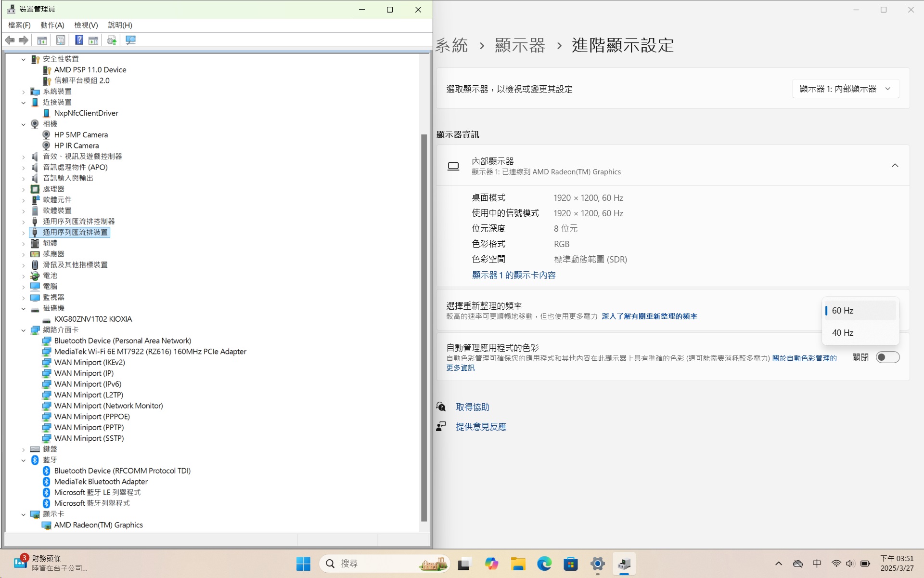Click 取得協助 help link
The width and height of the screenshot is (924, 578).
click(473, 407)
